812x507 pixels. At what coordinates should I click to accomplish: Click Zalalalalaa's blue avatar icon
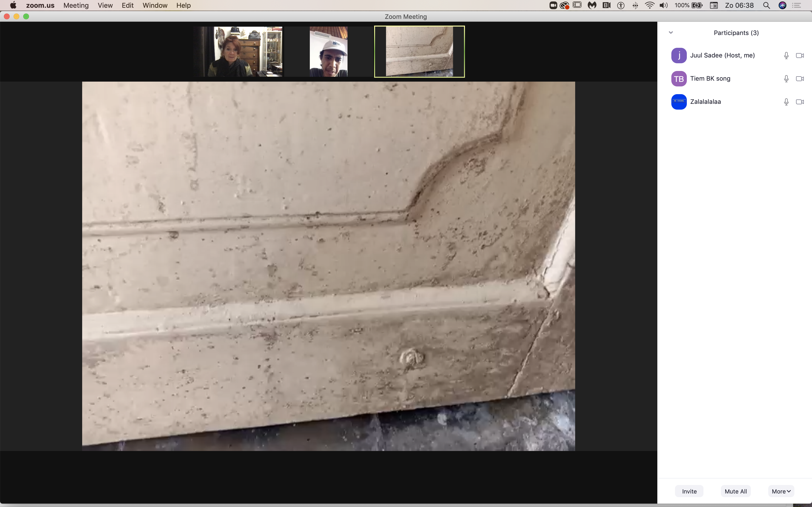[x=678, y=102]
